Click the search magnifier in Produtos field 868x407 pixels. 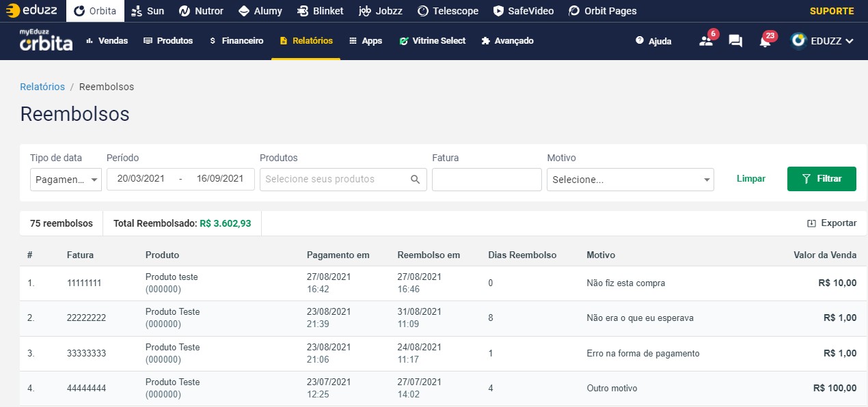tap(416, 180)
